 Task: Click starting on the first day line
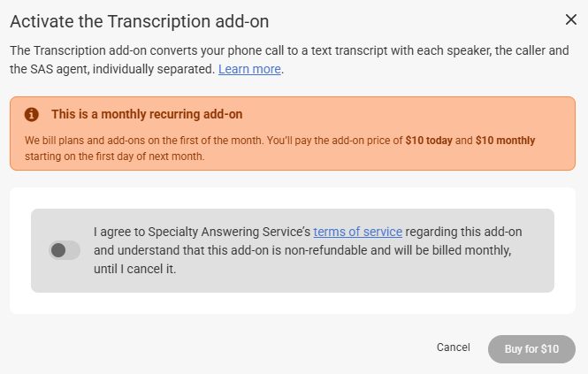click(115, 156)
